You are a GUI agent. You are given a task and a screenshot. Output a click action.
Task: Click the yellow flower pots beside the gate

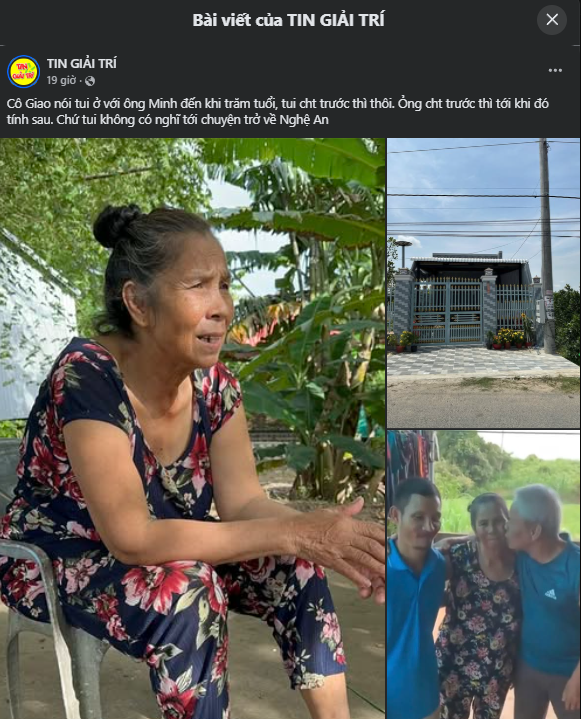[x=509, y=338]
